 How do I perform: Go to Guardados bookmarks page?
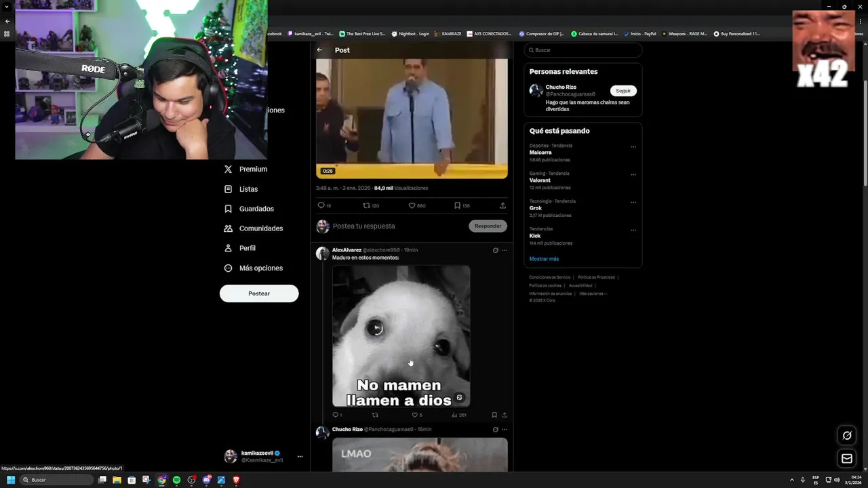click(x=249, y=209)
